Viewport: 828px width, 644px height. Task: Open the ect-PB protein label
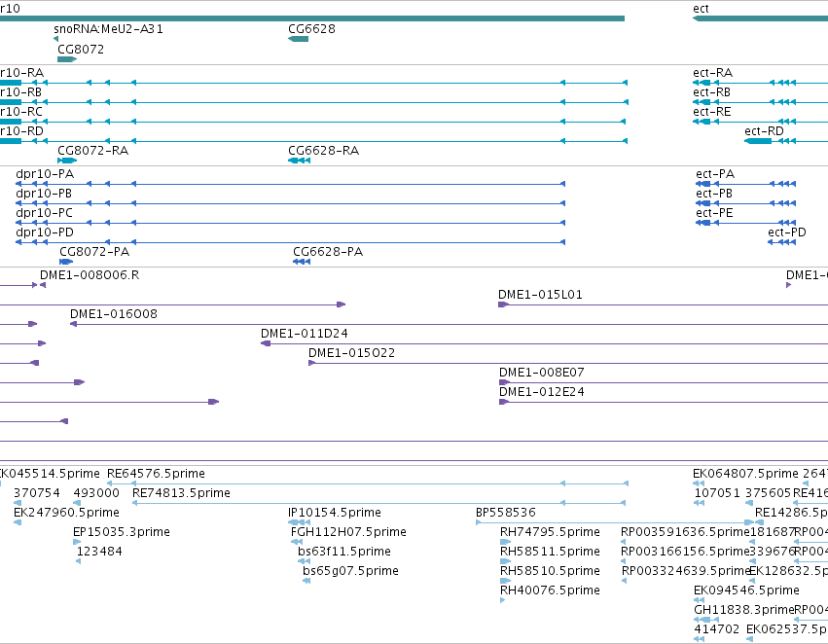coord(714,194)
